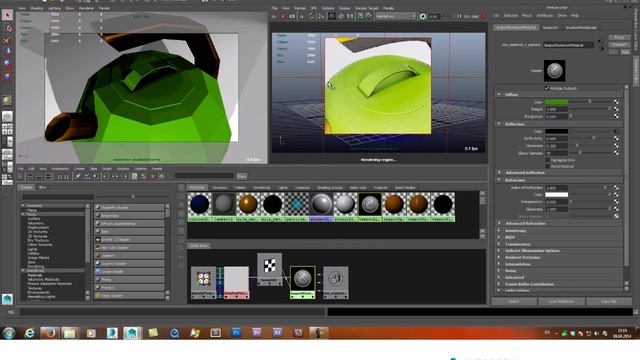Select the checker texture node in Work Area
The height and width of the screenshot is (360, 640).
tap(269, 269)
